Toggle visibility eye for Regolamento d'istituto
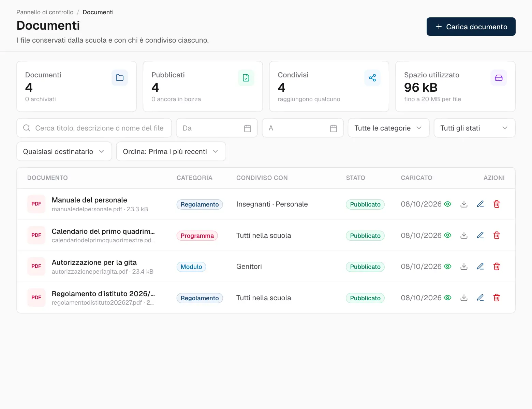This screenshot has width=532, height=409. [x=448, y=298]
